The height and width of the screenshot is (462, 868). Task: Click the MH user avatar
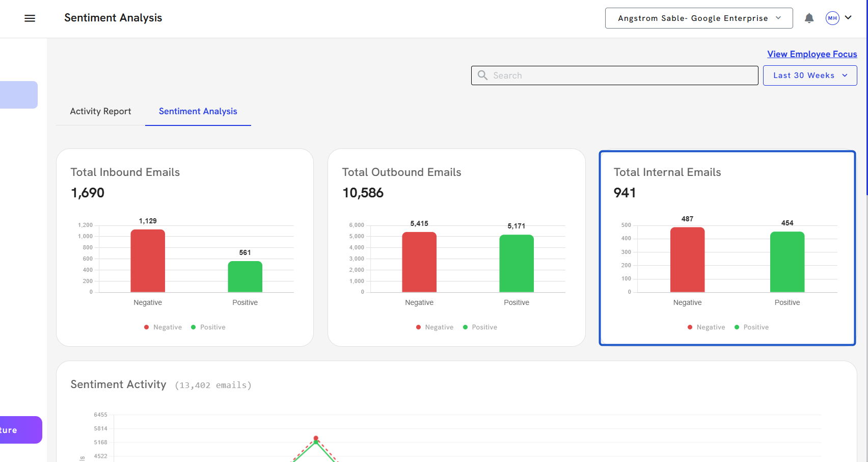(x=832, y=18)
